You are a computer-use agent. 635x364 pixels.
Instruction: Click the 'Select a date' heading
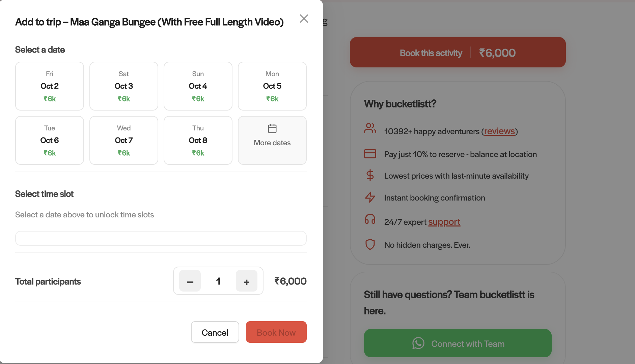[x=40, y=50]
